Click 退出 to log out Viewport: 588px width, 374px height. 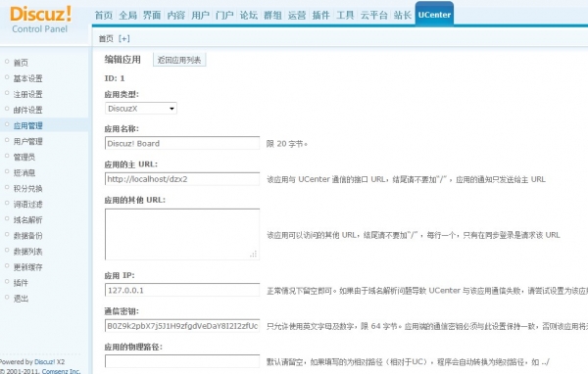point(21,299)
